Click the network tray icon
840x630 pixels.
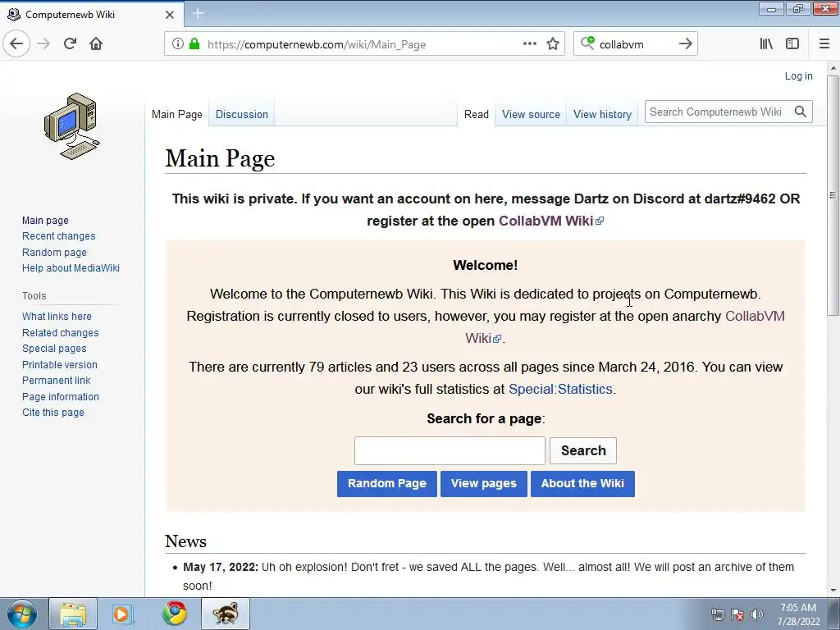click(717, 614)
